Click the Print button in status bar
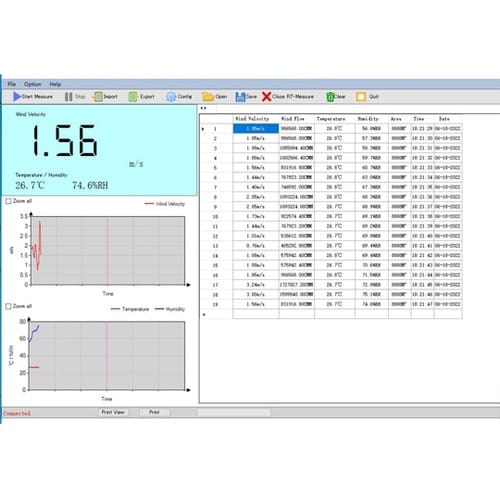 [x=154, y=412]
